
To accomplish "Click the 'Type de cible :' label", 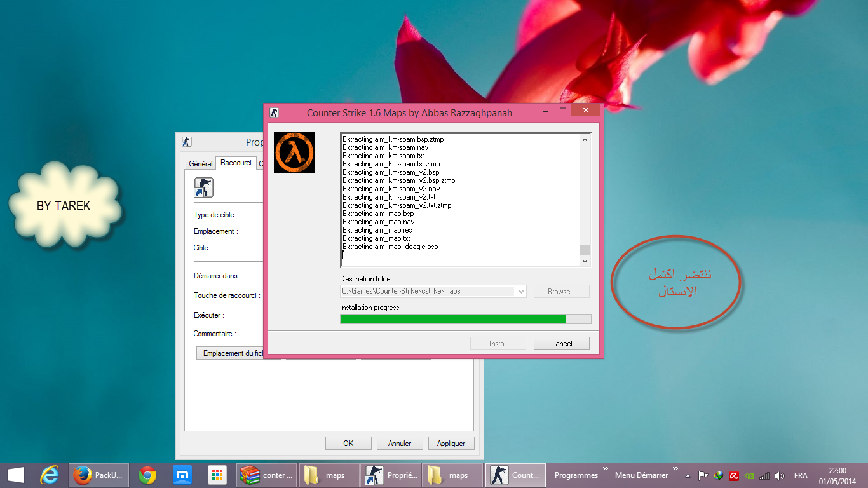I will [216, 215].
